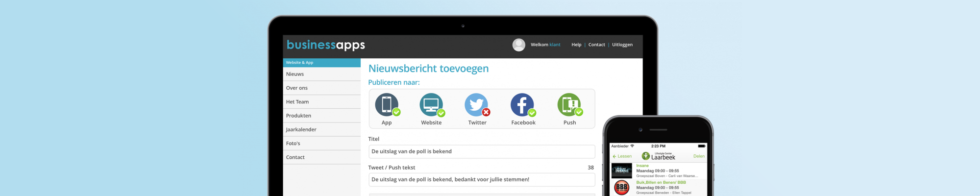Image resolution: width=980 pixels, height=196 pixels.
Task: Click the Publiceren naar: label
Action: 394,82
